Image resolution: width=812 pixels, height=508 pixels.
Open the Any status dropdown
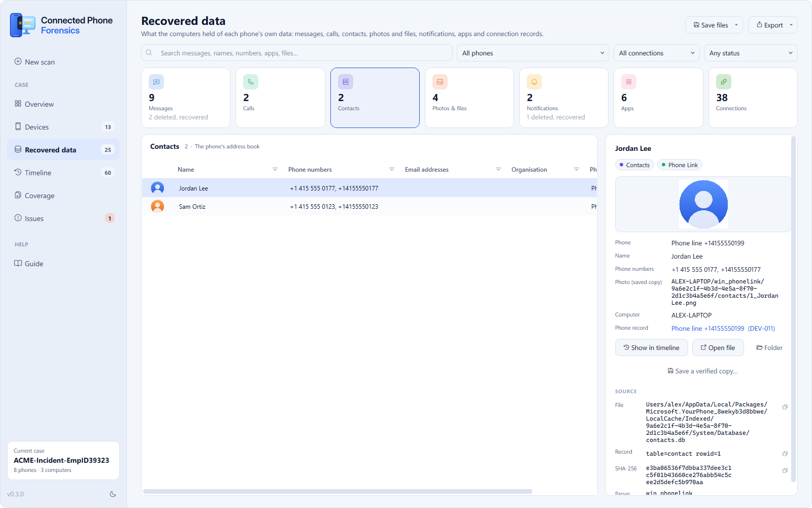coord(751,53)
